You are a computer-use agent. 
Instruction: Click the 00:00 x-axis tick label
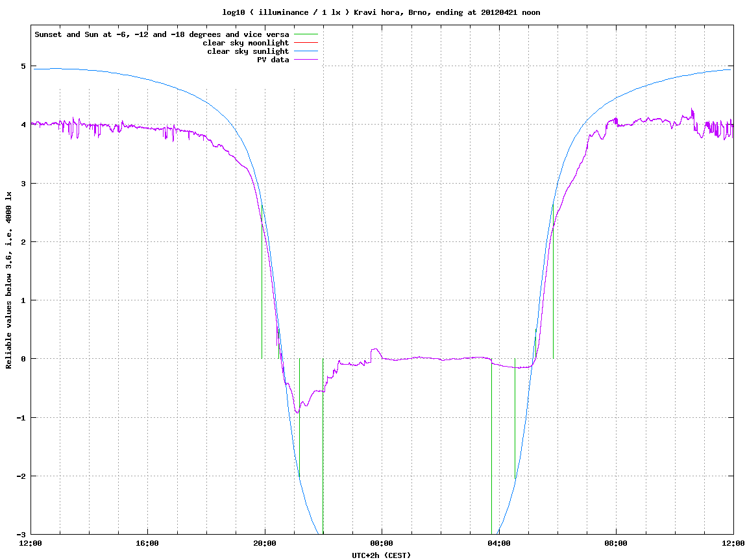coord(382,543)
